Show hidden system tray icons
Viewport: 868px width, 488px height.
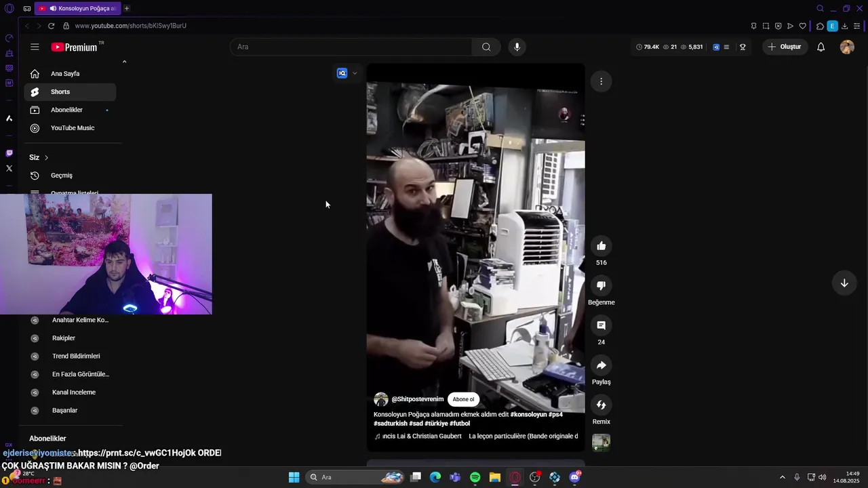[x=782, y=477]
